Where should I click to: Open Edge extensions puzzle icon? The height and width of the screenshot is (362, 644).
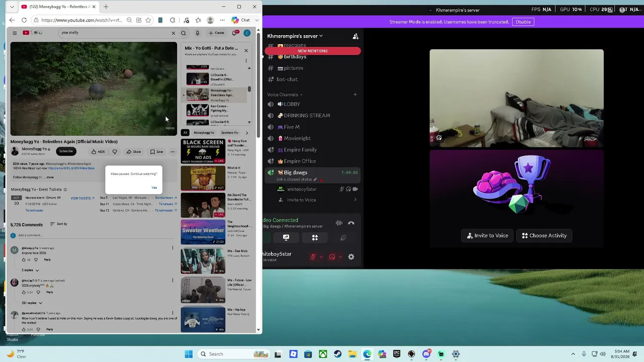[173, 20]
